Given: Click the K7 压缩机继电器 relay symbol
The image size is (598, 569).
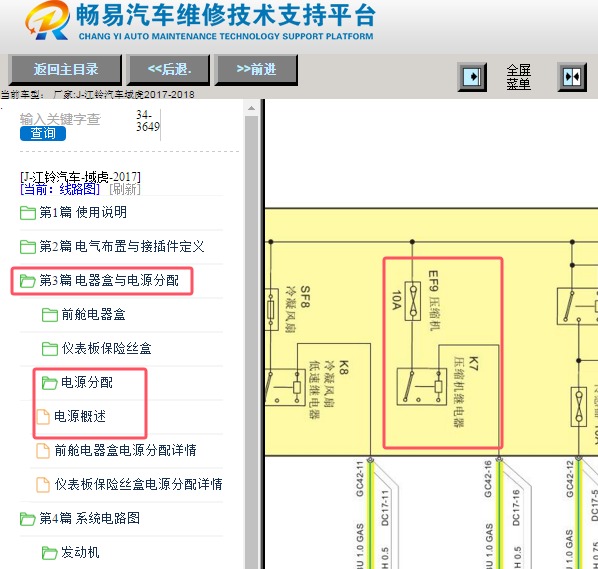Looking at the screenshot, I should coord(422,386).
